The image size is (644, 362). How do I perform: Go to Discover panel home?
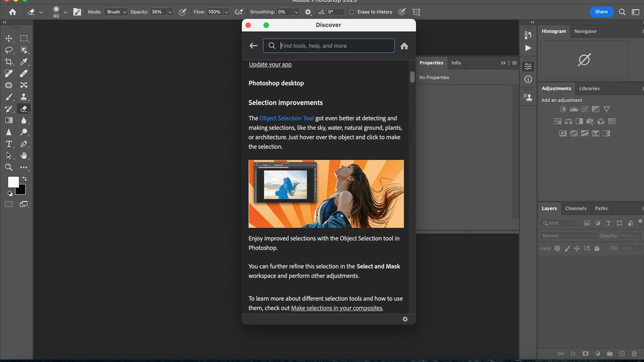click(x=405, y=46)
